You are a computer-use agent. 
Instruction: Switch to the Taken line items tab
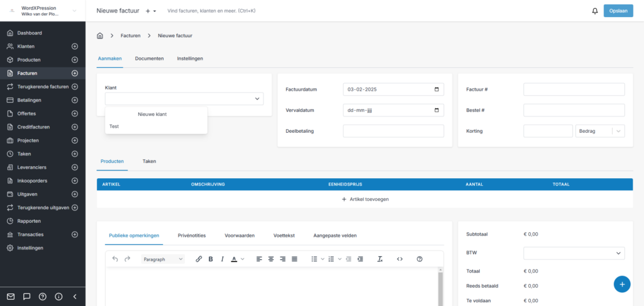[x=149, y=161]
